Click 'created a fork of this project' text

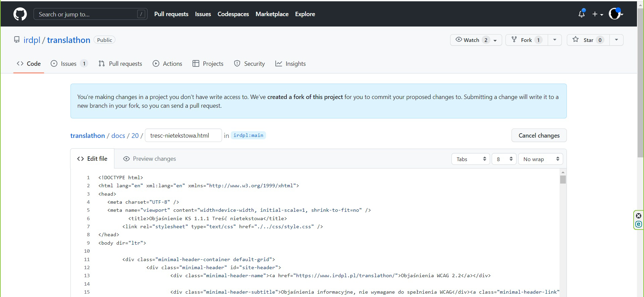tap(305, 97)
